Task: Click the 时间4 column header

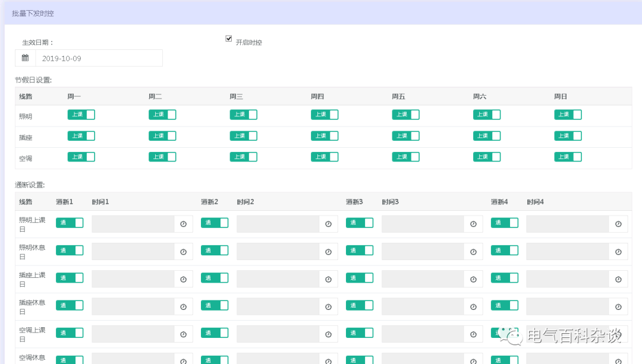Action: 535,202
